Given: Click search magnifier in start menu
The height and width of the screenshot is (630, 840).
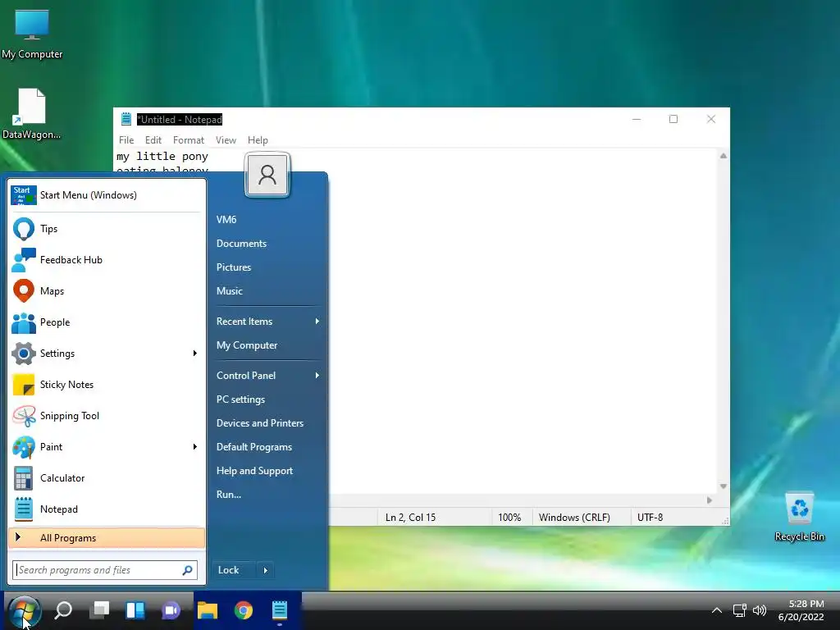Looking at the screenshot, I should (x=188, y=570).
